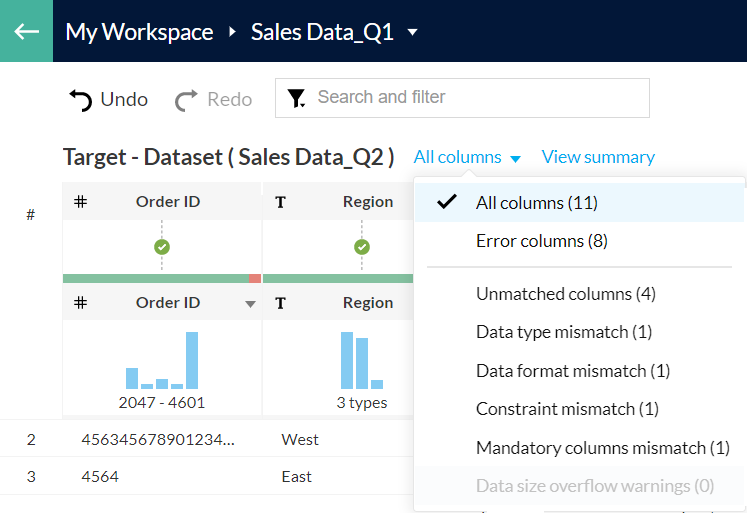Click green checkmark under Region column
This screenshot has width=747, height=513.
[x=362, y=246]
